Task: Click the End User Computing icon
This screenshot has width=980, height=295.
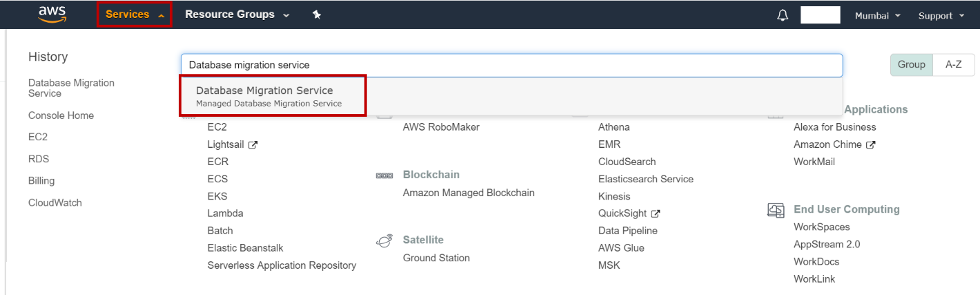Action: [x=776, y=209]
